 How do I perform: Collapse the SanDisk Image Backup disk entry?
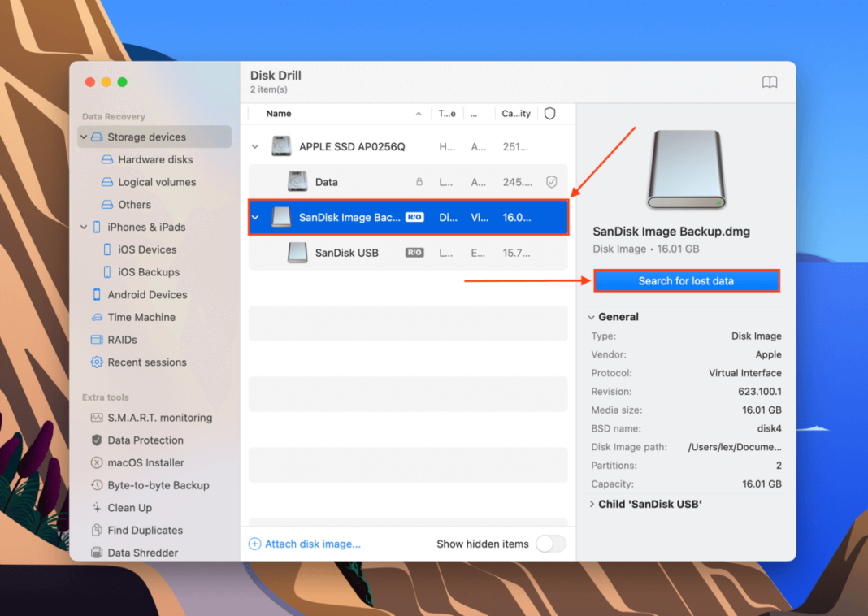tap(255, 217)
